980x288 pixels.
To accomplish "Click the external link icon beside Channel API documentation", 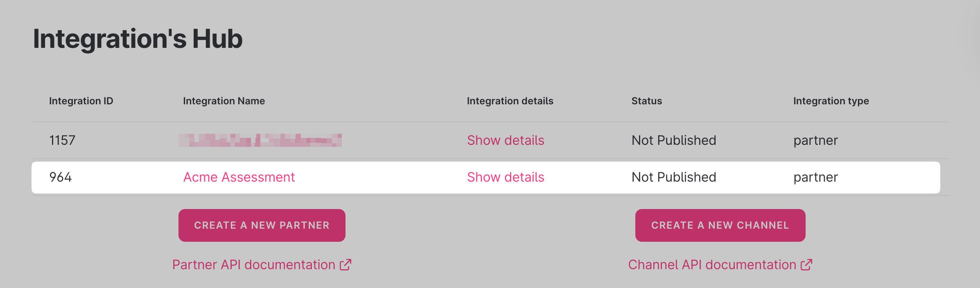I will coord(806,265).
